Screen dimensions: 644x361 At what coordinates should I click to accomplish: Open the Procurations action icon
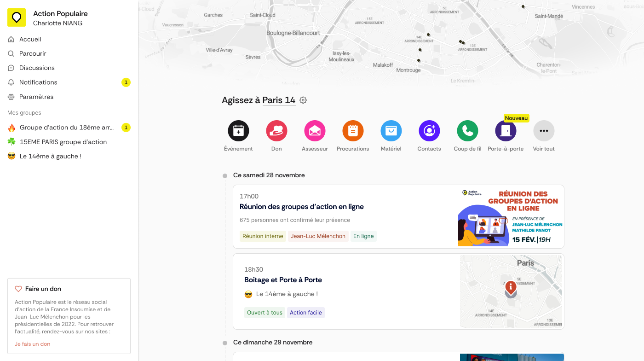pyautogui.click(x=353, y=131)
